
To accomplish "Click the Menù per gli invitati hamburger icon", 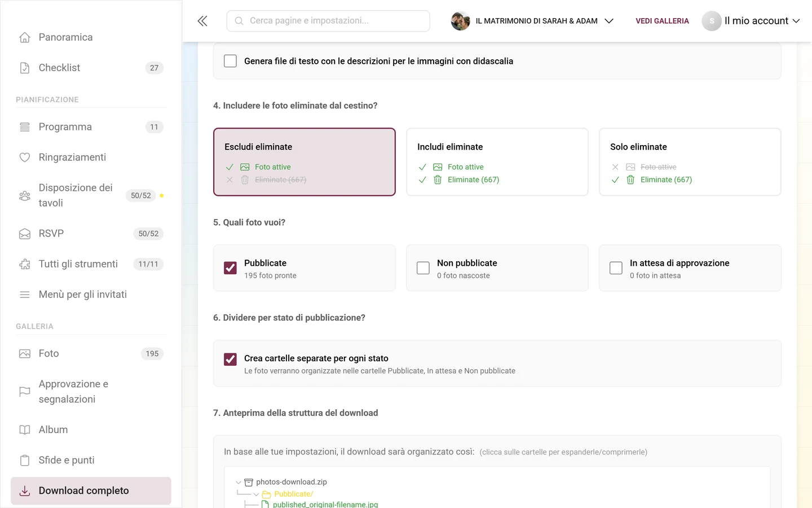I will 25,295.
